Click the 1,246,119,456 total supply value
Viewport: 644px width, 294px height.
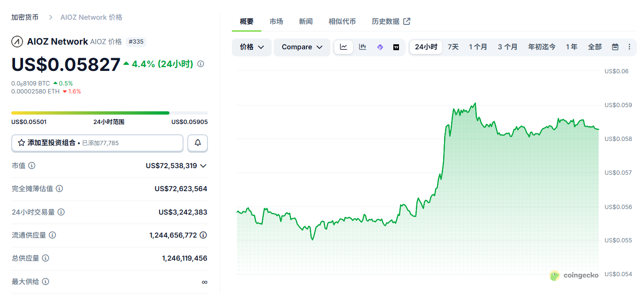(185, 258)
